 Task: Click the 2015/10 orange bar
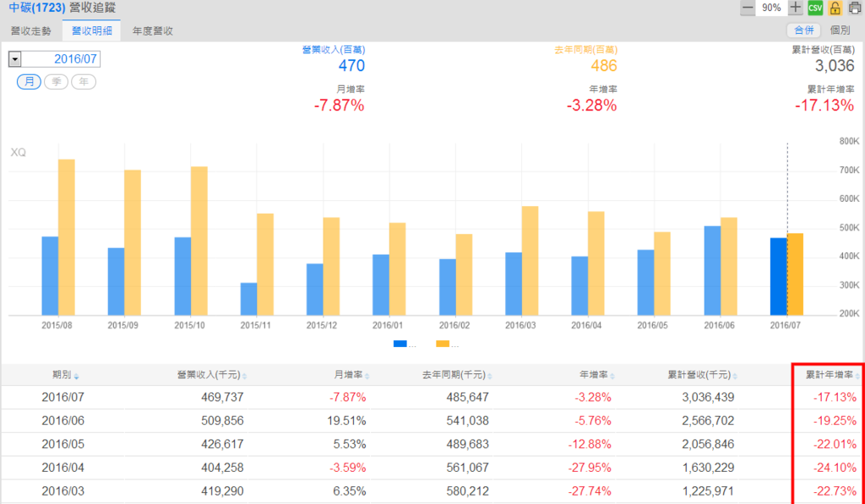pyautogui.click(x=199, y=241)
